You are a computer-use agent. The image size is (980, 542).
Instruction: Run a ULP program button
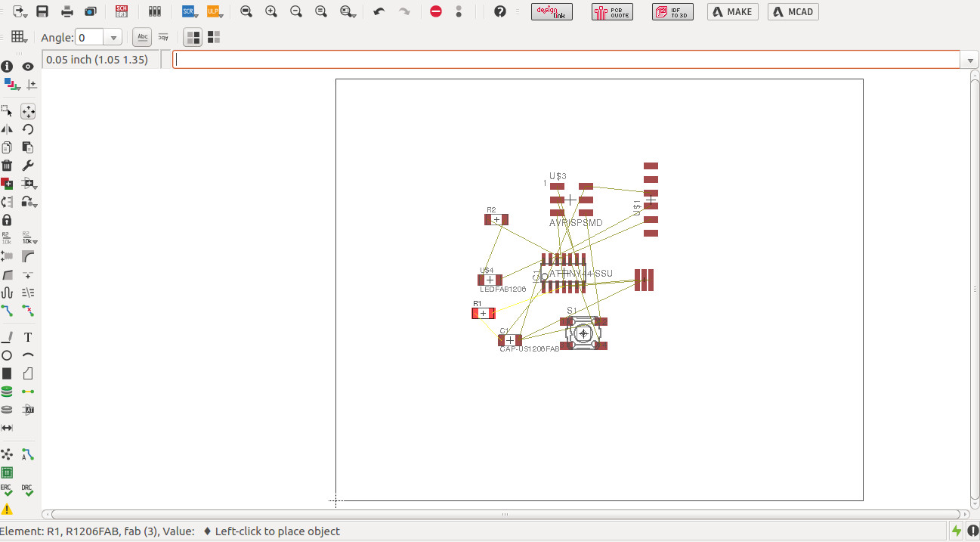pyautogui.click(x=214, y=11)
